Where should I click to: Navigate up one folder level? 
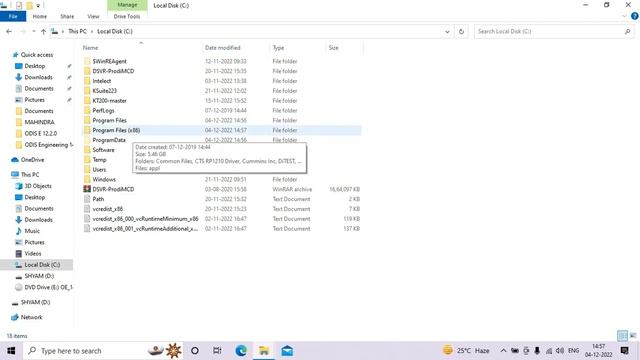tap(43, 31)
